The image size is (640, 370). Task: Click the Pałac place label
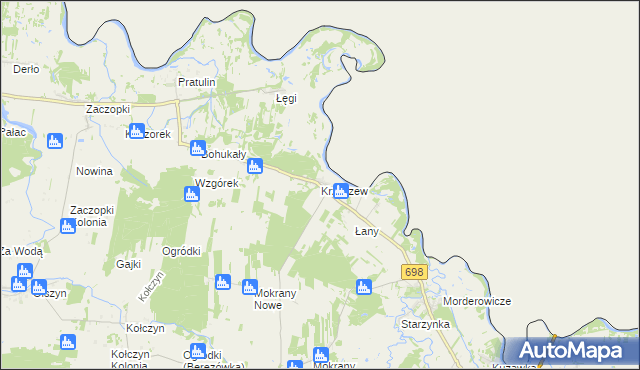pos(13,133)
